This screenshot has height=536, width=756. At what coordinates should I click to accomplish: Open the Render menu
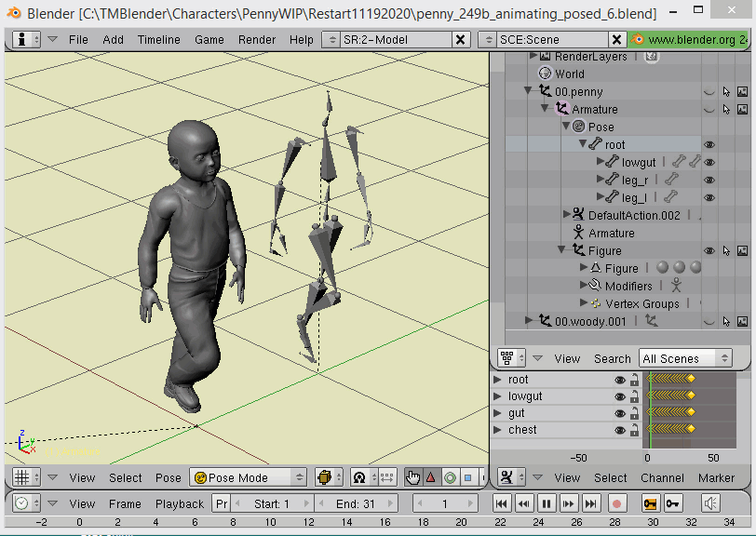pyautogui.click(x=257, y=40)
